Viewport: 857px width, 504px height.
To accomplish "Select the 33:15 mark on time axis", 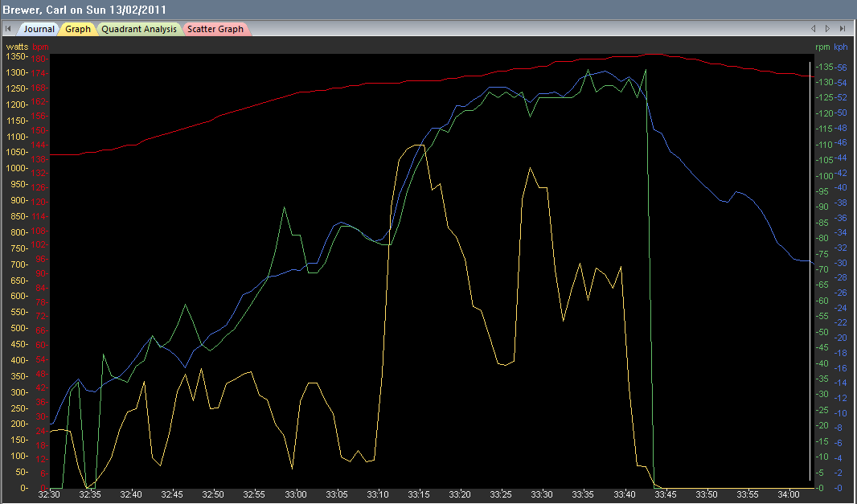I will tap(419, 494).
